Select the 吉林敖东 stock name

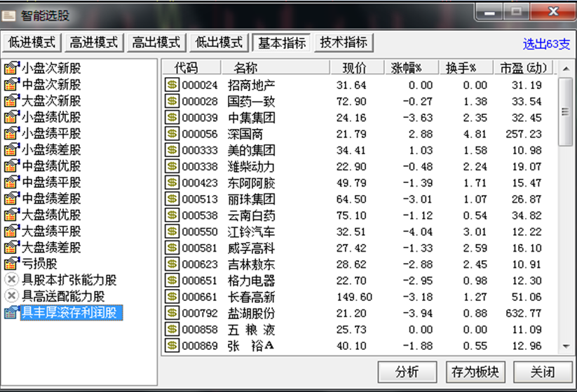click(x=251, y=264)
